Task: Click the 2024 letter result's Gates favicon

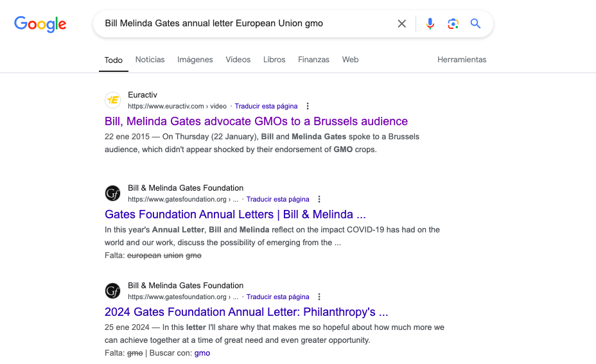Action: [x=113, y=291]
